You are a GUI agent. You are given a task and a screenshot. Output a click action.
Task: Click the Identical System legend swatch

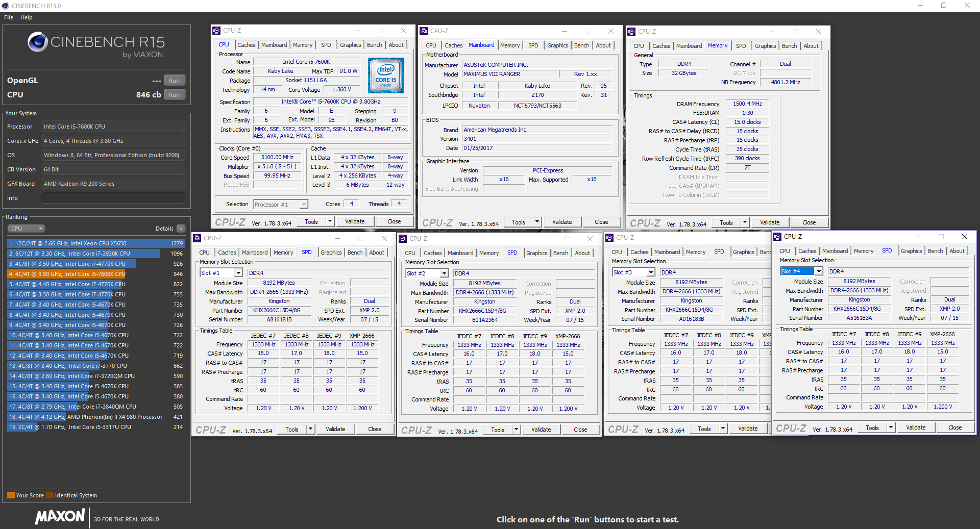click(x=50, y=495)
